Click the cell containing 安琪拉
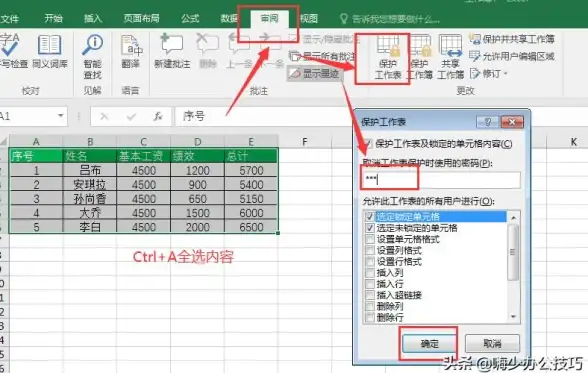 pos(90,184)
